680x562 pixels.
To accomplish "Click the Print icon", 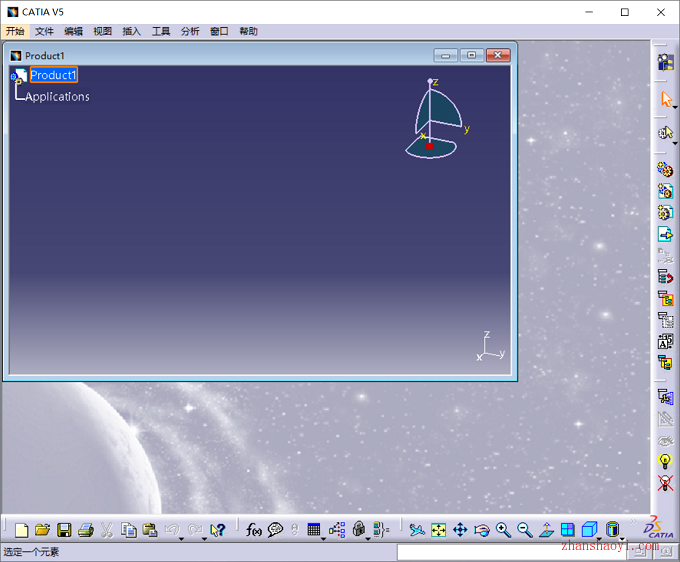I will [x=86, y=530].
